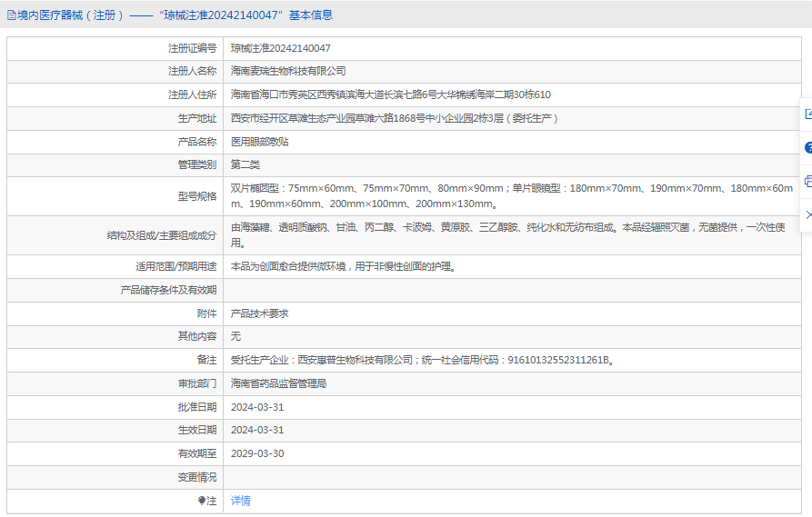This screenshot has width=812, height=517.
Task: Select the product name 医用眼部敷贴
Action: click(x=259, y=142)
